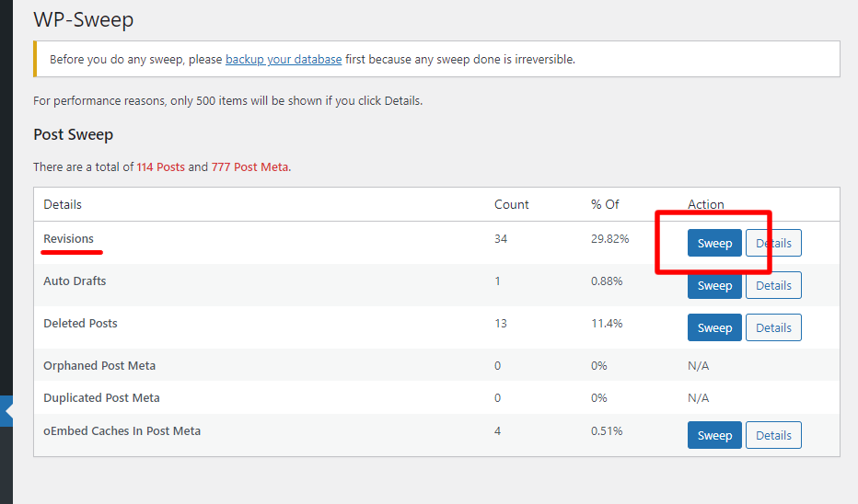Click the 0.88% value for Auto Drafts

point(607,281)
